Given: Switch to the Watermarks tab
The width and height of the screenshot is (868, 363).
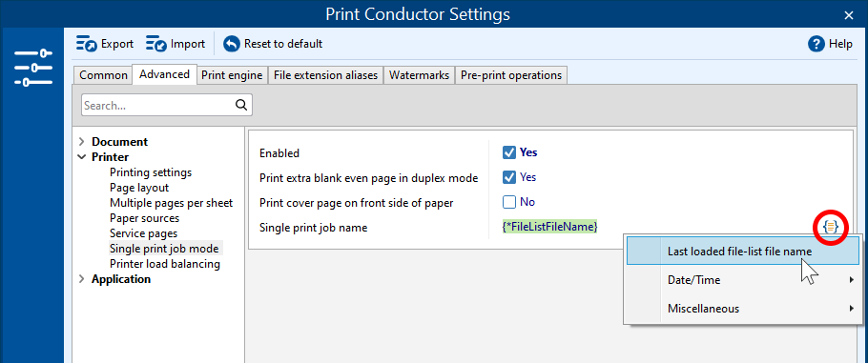Looking at the screenshot, I should pyautogui.click(x=419, y=75).
